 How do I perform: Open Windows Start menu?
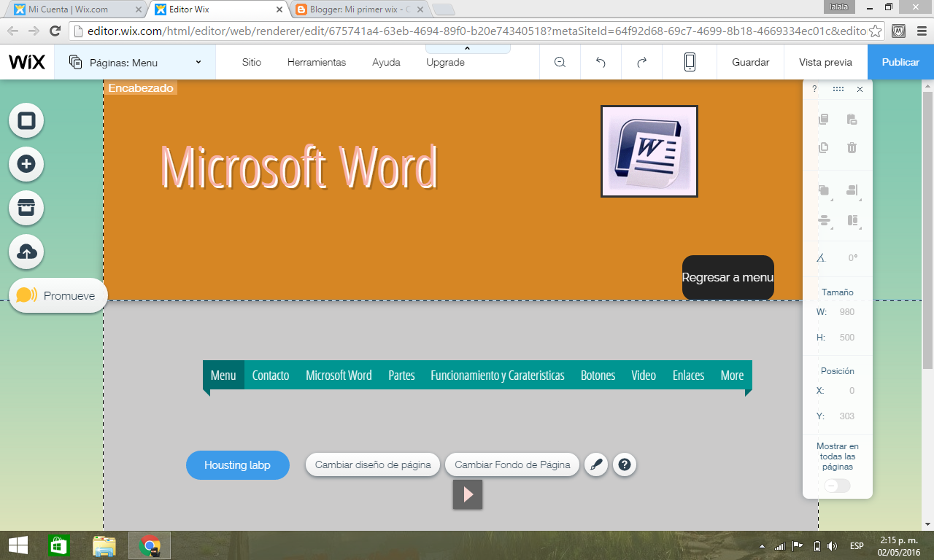[18, 545]
